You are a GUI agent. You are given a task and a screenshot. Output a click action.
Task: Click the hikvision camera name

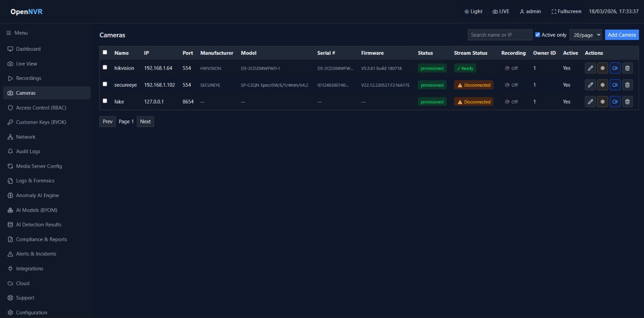(x=124, y=68)
